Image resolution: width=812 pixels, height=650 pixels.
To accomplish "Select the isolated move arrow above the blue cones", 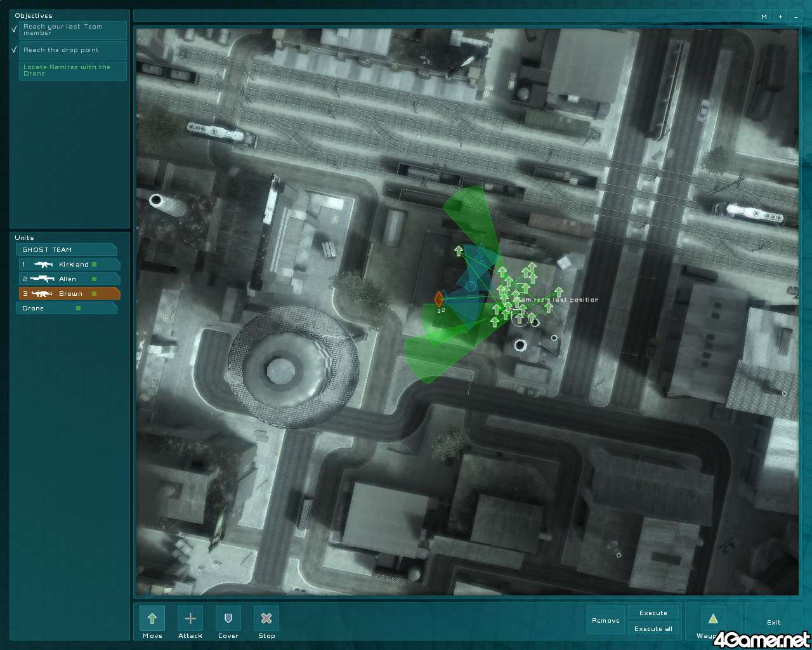I will [x=459, y=251].
